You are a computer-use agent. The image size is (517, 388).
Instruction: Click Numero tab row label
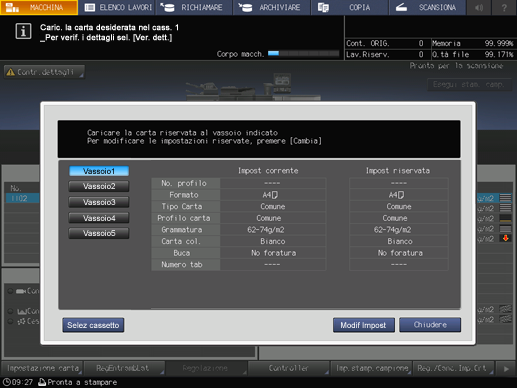click(185, 265)
